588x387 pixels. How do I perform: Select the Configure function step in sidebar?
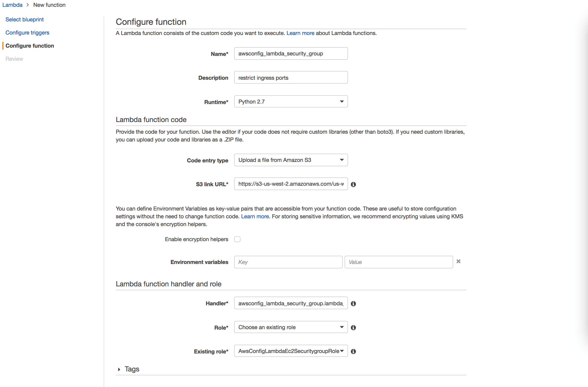(30, 46)
